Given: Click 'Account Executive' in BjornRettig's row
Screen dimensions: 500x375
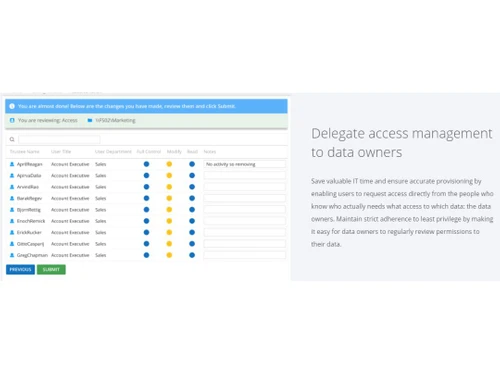Looking at the screenshot, I should tap(70, 210).
